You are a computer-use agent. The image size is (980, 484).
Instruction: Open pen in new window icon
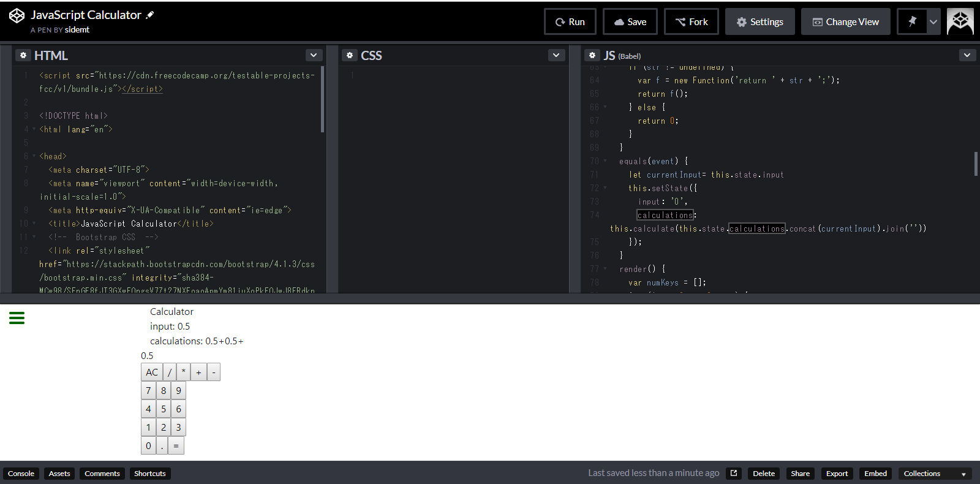click(x=734, y=474)
